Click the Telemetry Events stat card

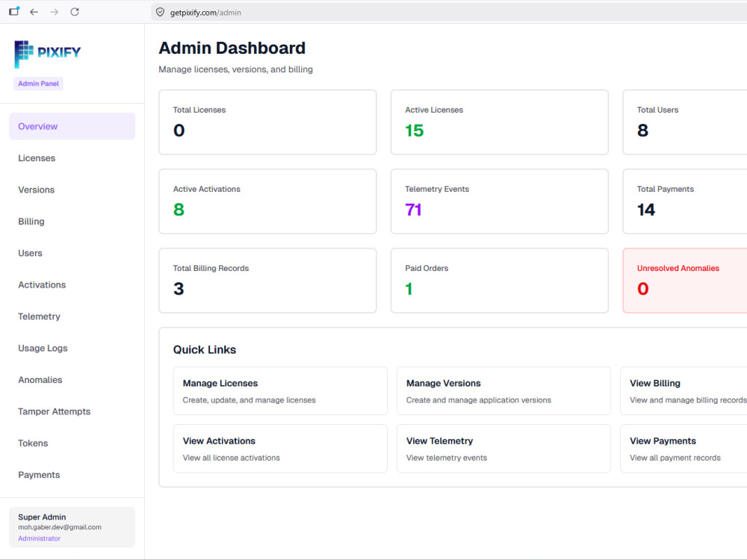[499, 202]
